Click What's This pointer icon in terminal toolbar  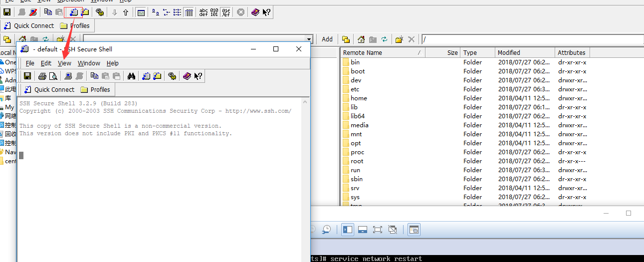(x=198, y=76)
